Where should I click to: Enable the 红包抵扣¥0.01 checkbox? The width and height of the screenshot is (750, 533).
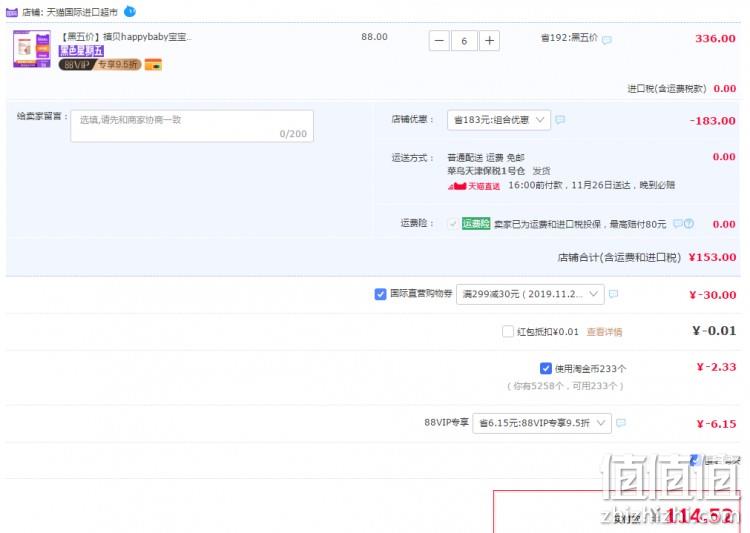point(508,331)
